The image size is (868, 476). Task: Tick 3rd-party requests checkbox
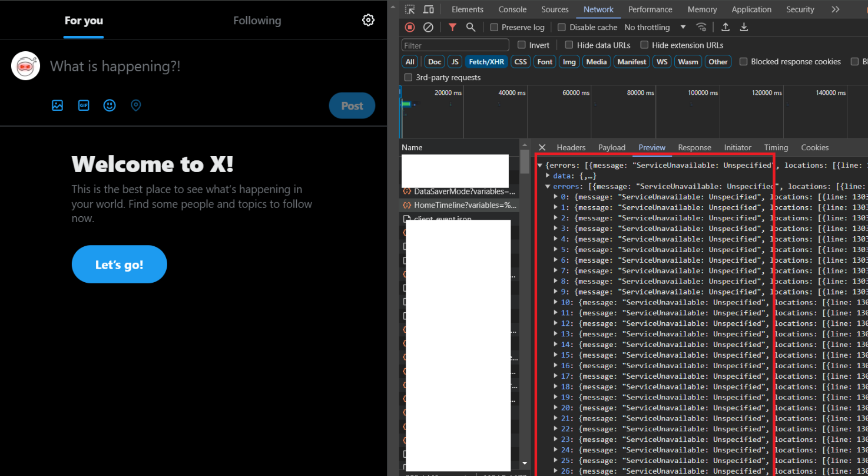[x=408, y=77]
